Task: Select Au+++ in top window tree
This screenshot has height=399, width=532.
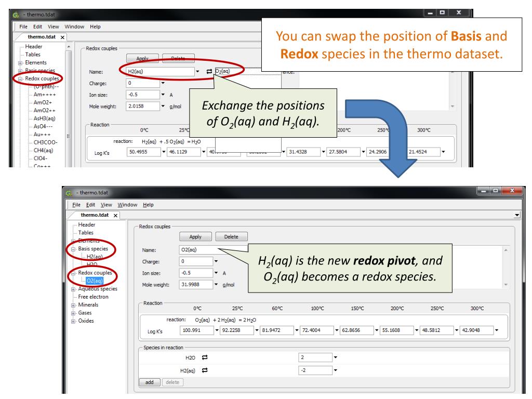Action: pos(42,135)
